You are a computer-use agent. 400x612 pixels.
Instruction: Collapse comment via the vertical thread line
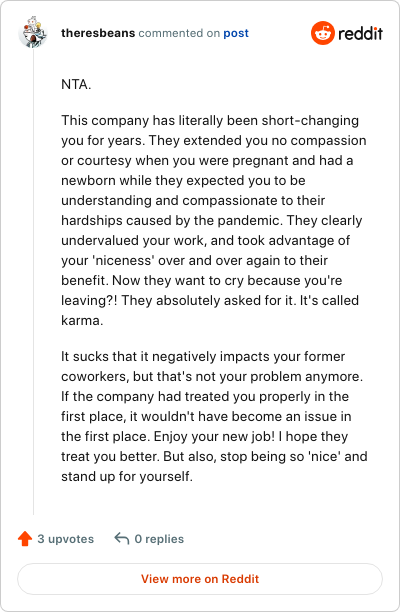click(33, 281)
